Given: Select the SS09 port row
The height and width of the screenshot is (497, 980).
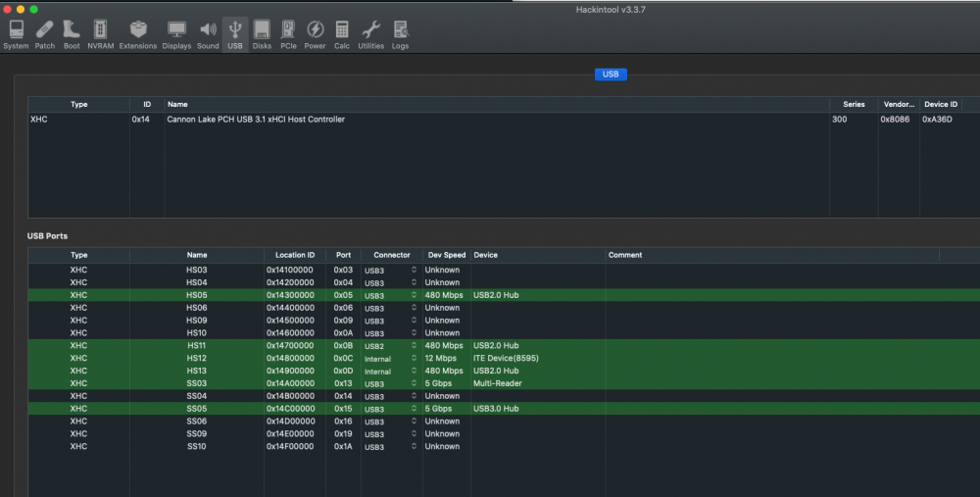Looking at the screenshot, I should pyautogui.click(x=504, y=434).
